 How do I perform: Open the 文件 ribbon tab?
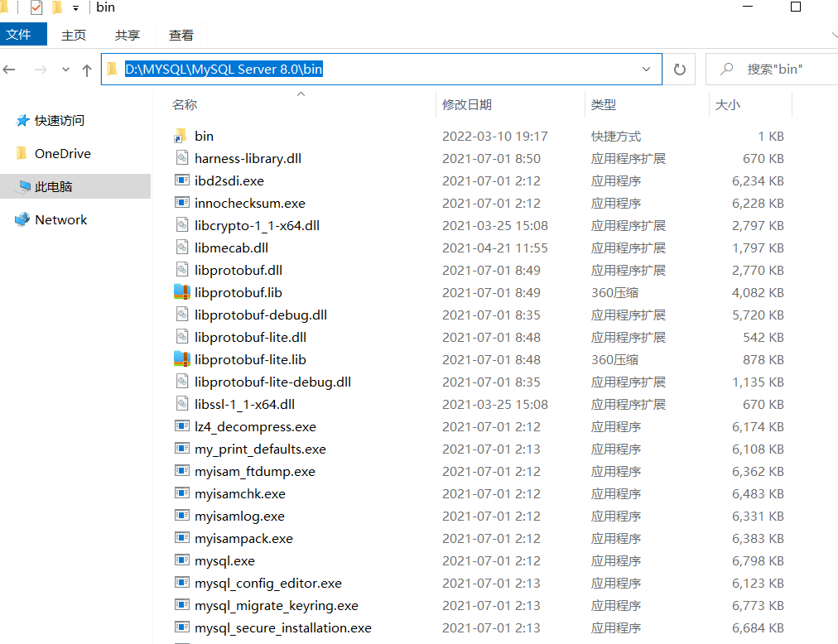click(x=23, y=35)
